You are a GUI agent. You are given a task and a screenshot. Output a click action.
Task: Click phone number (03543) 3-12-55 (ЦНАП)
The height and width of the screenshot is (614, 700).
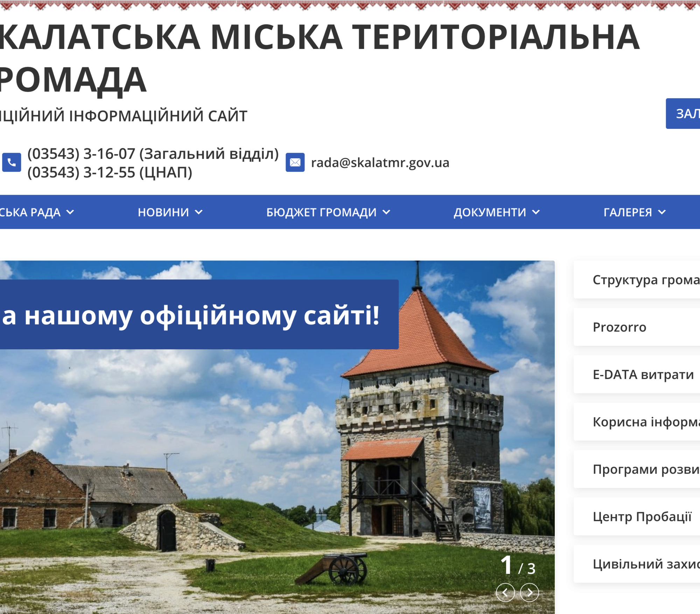110,172
